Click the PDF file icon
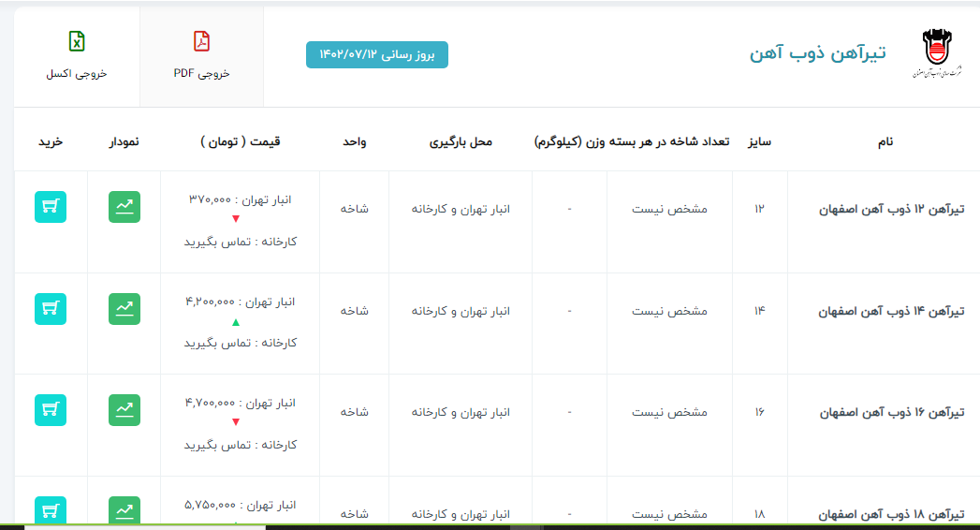The height and width of the screenshot is (530, 980). [201, 41]
